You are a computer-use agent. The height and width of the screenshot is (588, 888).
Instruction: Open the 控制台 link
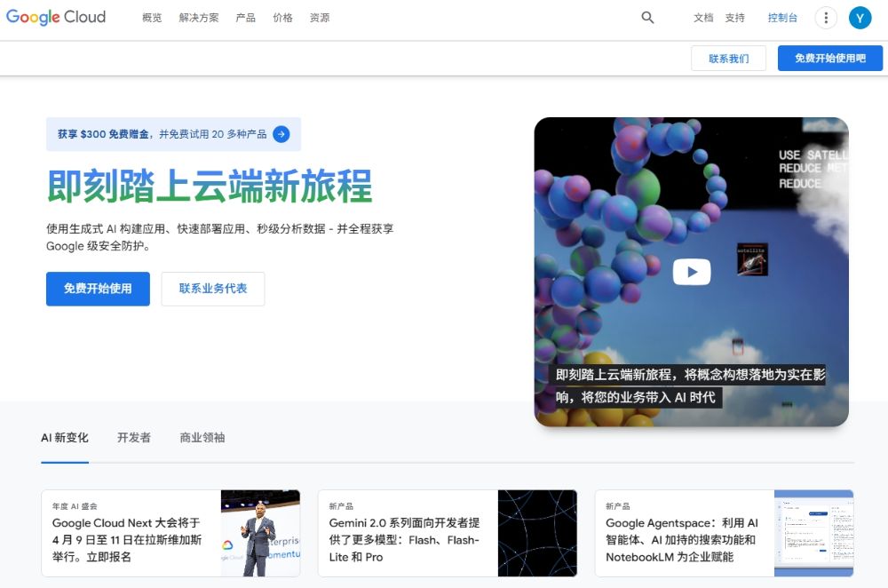click(x=782, y=18)
